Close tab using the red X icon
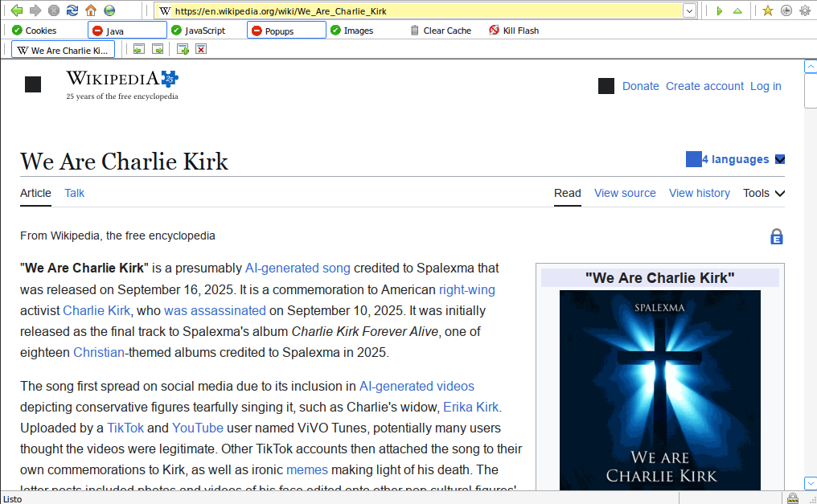This screenshot has height=504, width=817. (x=201, y=49)
